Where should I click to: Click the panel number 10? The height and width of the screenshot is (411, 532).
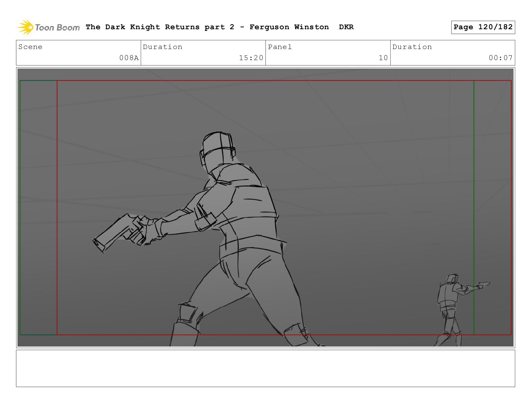383,58
